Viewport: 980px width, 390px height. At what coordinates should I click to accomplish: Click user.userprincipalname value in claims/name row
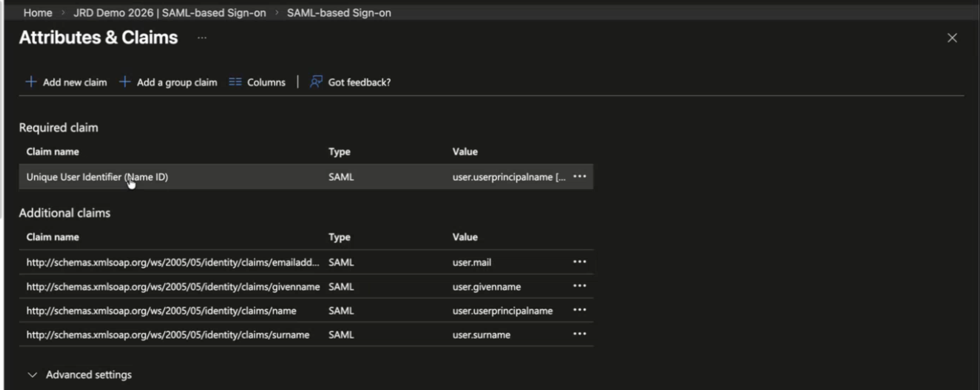coord(503,311)
